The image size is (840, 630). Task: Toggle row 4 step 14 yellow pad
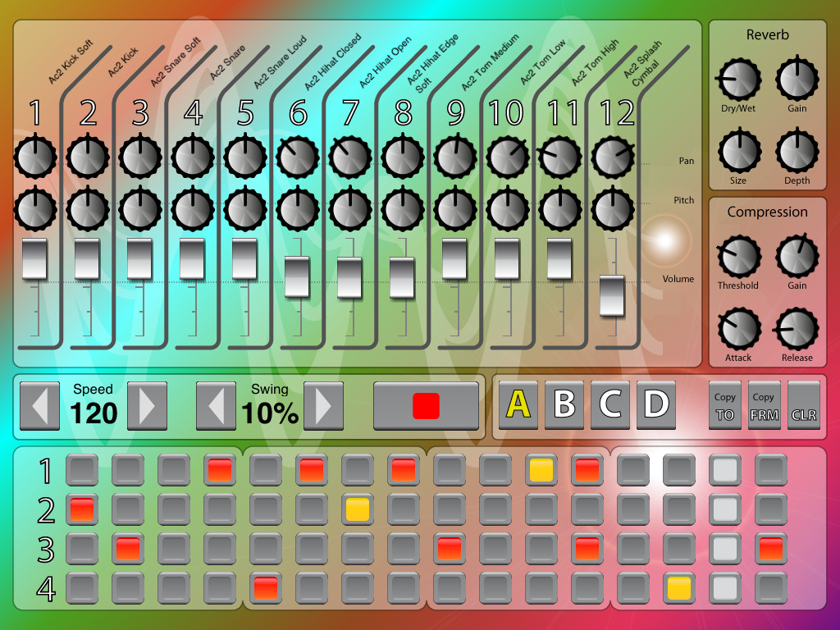pyautogui.click(x=678, y=588)
